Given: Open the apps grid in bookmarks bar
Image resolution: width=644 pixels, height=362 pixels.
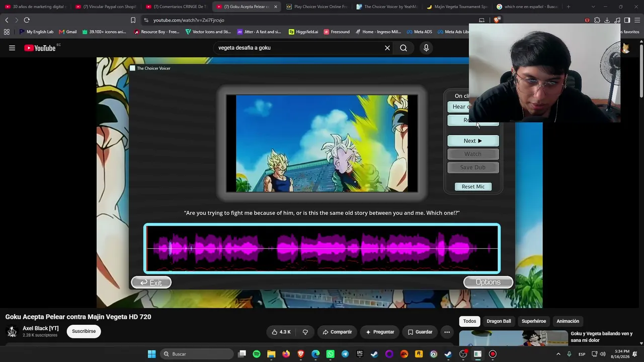Looking at the screenshot, I should [x=7, y=32].
